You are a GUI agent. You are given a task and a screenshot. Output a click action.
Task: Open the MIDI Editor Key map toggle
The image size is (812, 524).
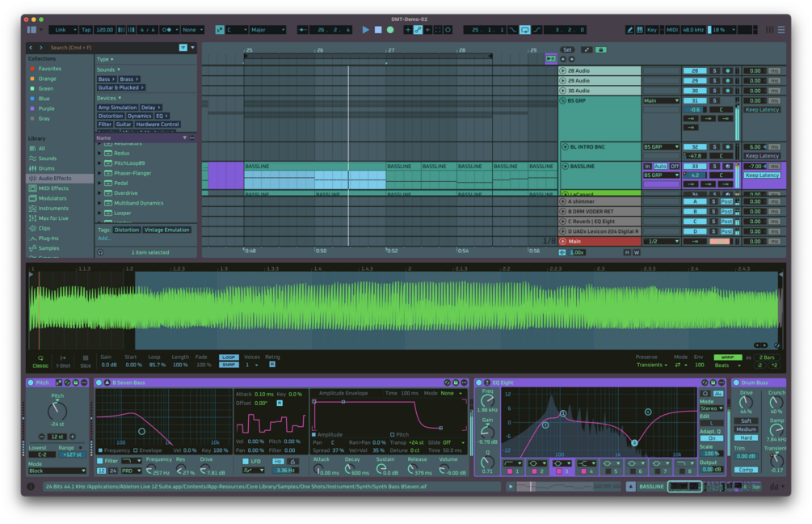[651, 30]
